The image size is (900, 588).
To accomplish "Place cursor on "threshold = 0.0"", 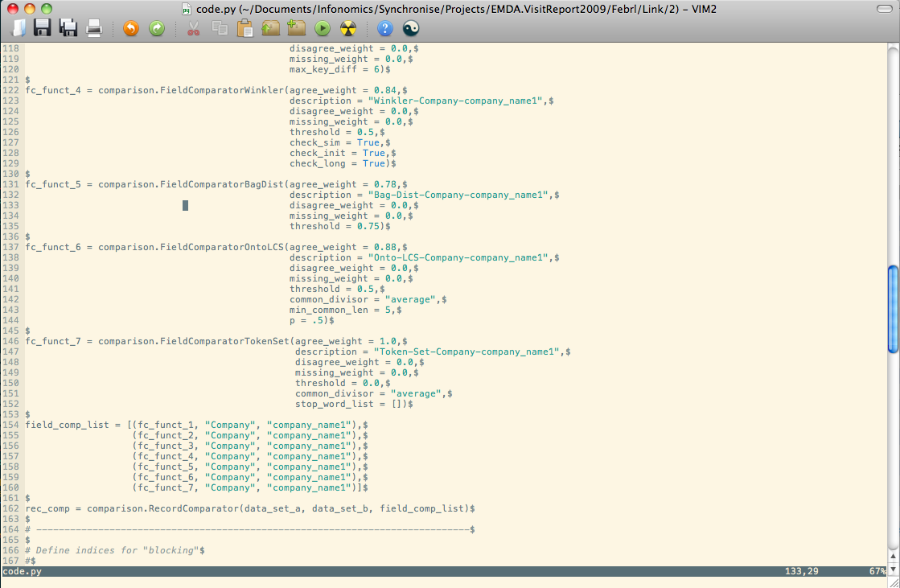I will (339, 383).
